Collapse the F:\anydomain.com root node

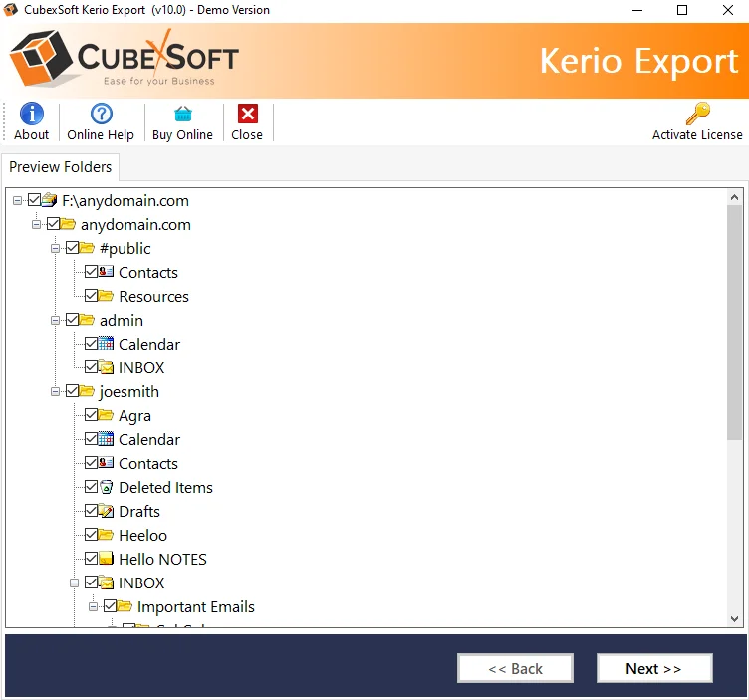pos(17,200)
